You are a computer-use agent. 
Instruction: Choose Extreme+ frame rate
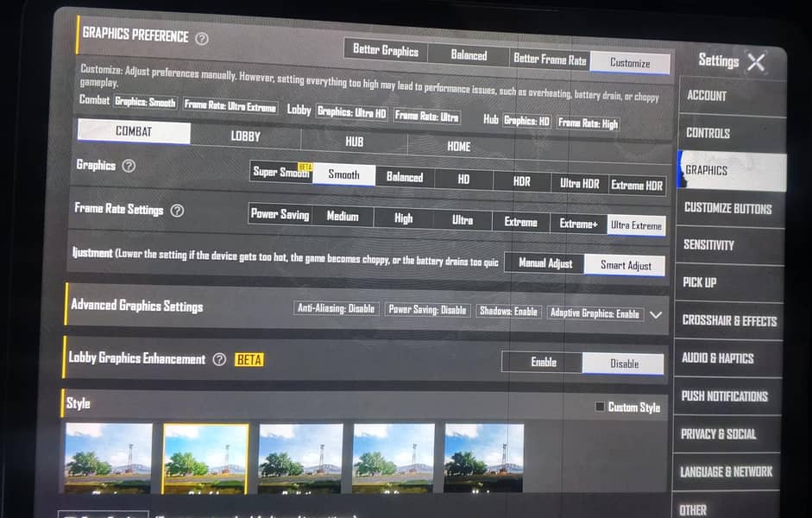[x=578, y=224]
